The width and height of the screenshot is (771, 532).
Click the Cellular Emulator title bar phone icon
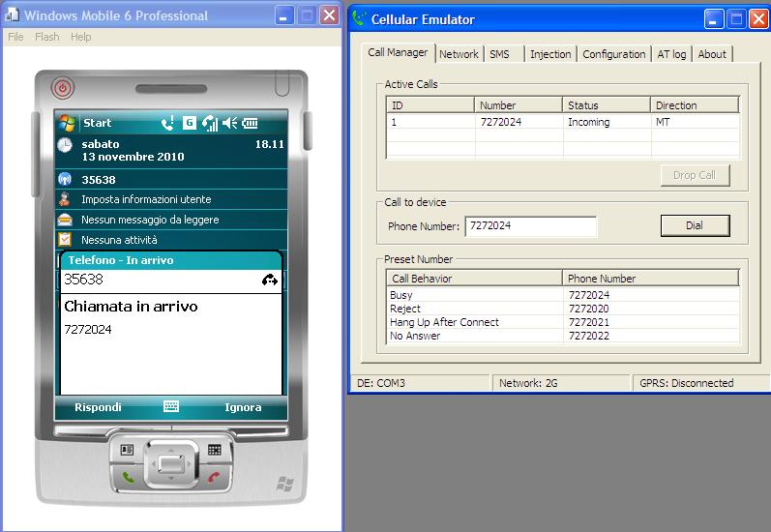(x=360, y=18)
